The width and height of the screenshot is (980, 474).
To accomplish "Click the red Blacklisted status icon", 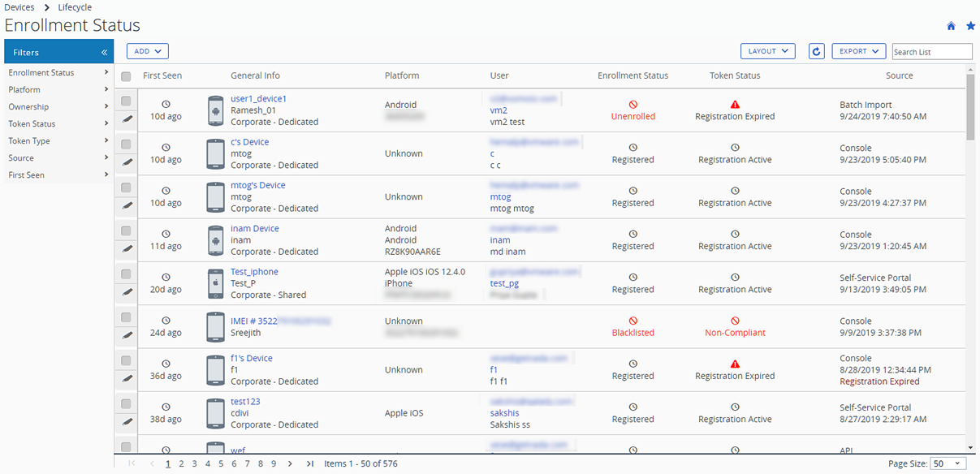I will coord(633,321).
